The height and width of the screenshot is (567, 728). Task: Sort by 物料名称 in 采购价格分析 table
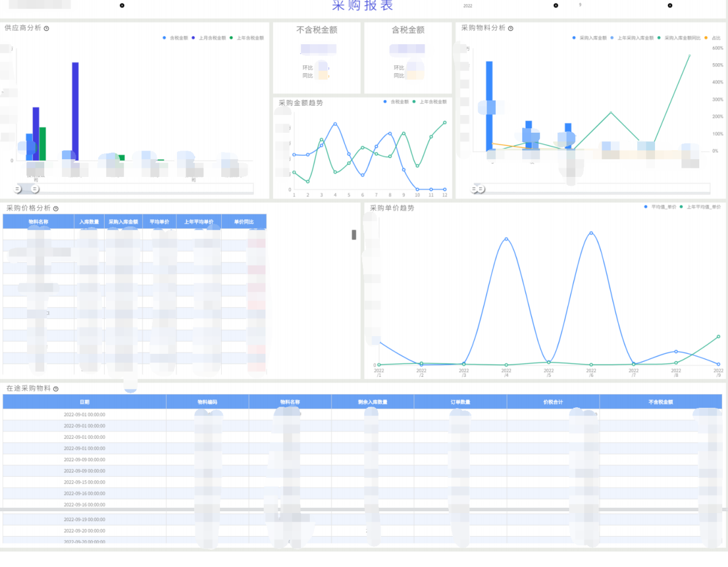pyautogui.click(x=38, y=222)
